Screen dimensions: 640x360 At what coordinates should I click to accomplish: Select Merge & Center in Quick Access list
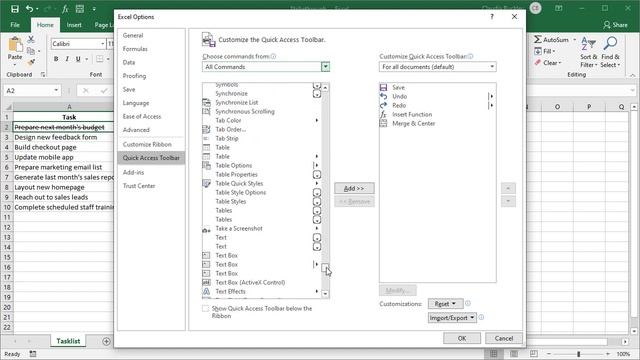coord(438,123)
